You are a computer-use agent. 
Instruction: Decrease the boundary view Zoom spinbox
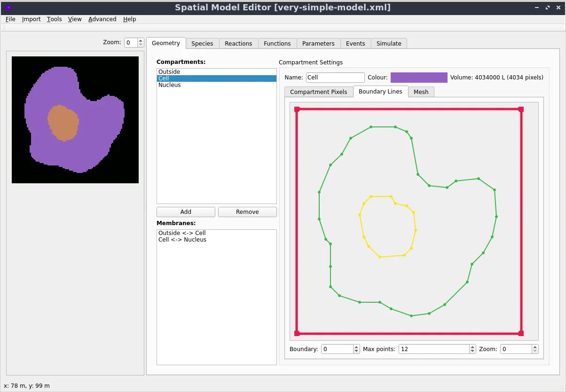tap(535, 352)
